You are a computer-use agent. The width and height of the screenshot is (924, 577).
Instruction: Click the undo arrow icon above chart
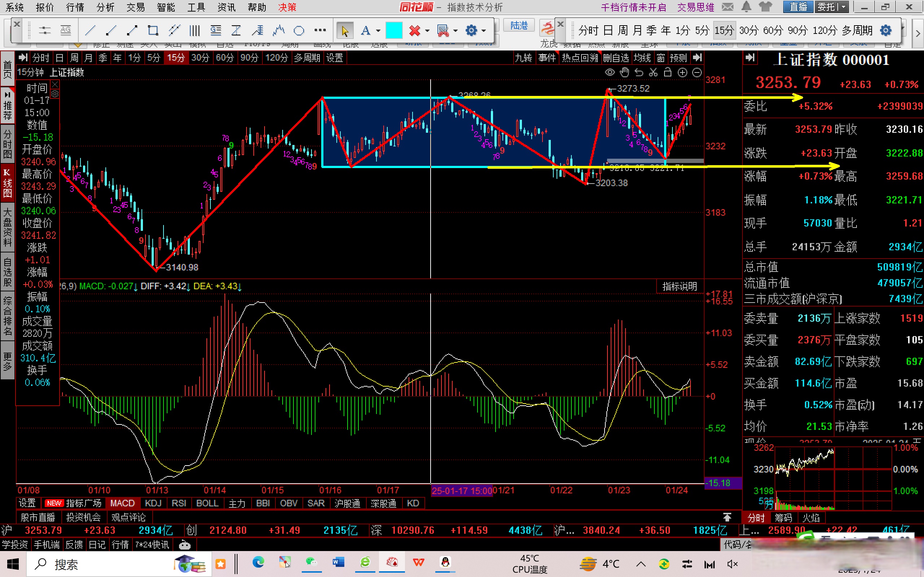[639, 72]
